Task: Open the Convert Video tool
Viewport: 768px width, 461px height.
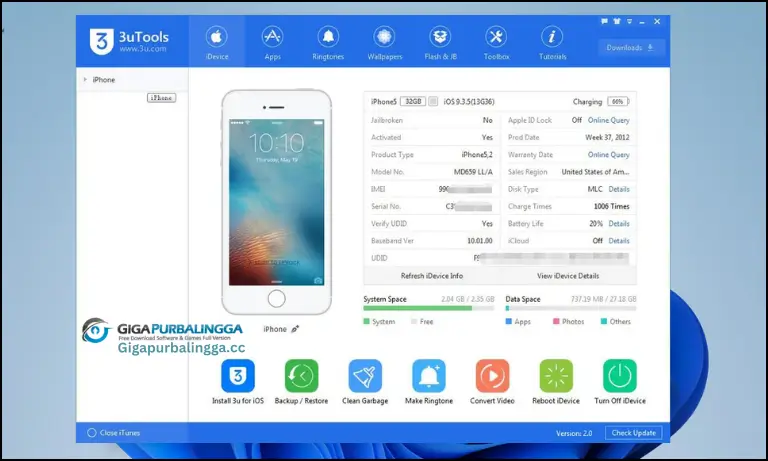Action: click(x=493, y=376)
